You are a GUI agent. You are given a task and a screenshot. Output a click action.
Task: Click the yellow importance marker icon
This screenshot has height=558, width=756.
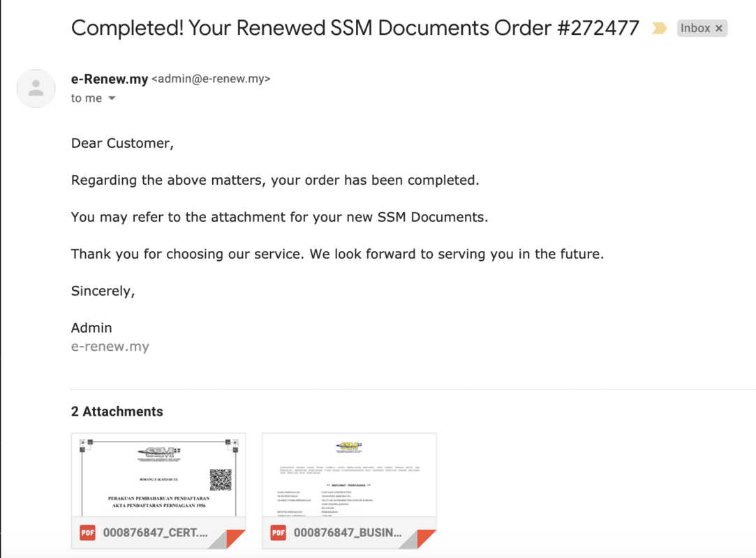click(x=659, y=29)
